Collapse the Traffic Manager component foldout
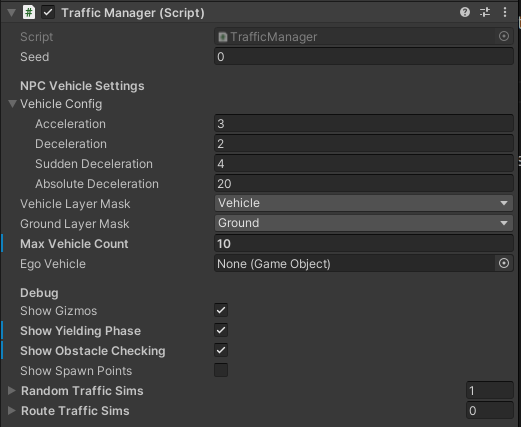 coord(12,13)
